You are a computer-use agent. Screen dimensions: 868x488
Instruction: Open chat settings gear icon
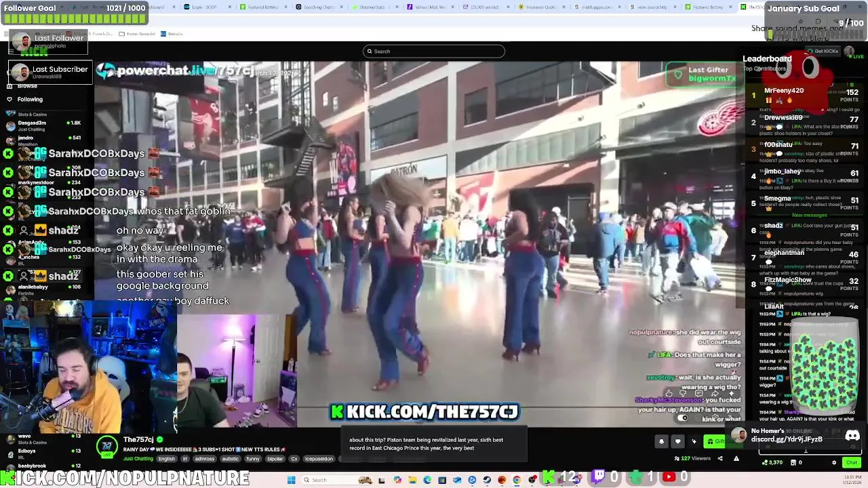tap(834, 462)
